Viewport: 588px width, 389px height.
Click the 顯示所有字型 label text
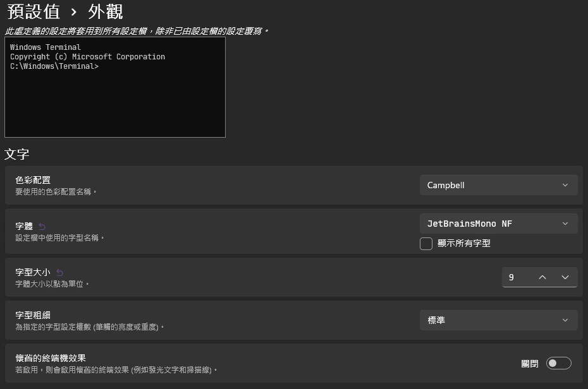(463, 243)
